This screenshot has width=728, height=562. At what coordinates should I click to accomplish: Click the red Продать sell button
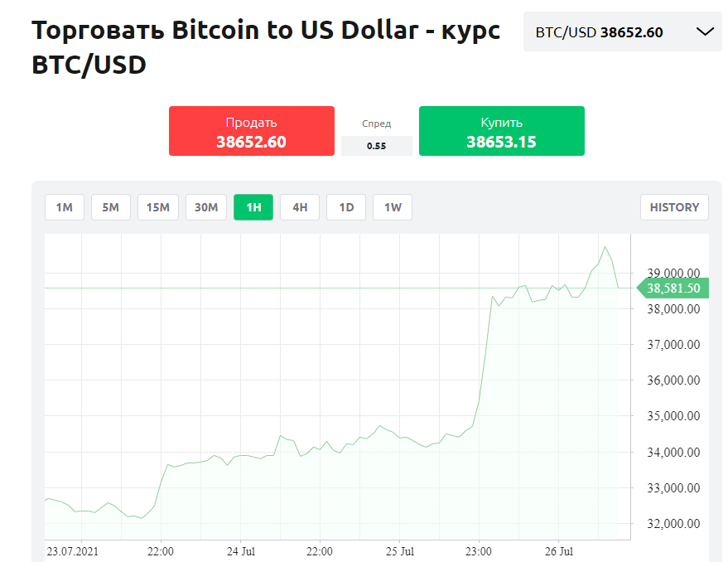pos(252,131)
